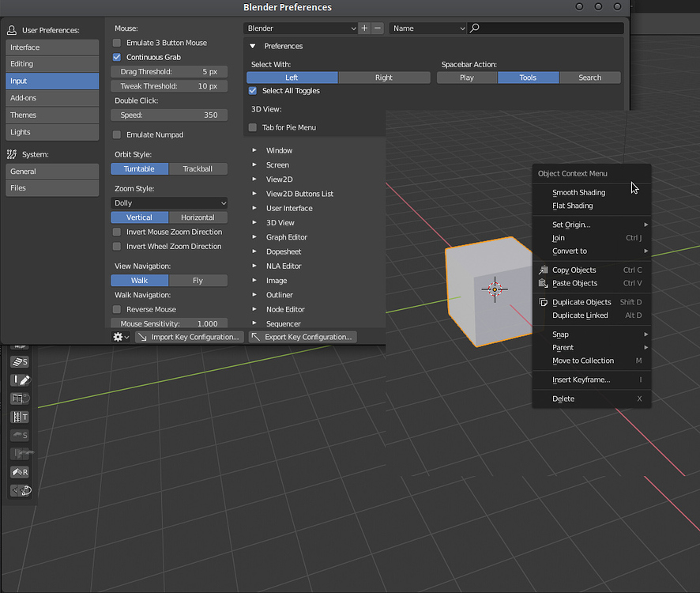Viewport: 700px width, 593px height.
Task: Click the Copy Objects clipboard icon
Action: (543, 270)
